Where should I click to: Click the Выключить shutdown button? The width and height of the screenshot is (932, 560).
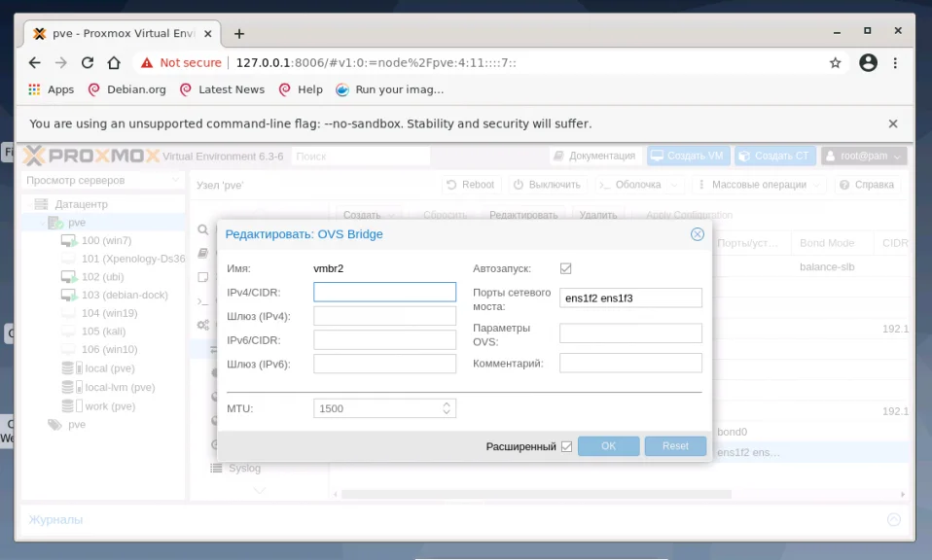pos(548,185)
